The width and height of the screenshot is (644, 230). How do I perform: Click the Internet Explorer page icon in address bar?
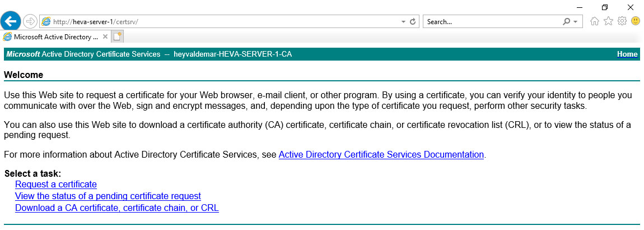pyautogui.click(x=46, y=21)
